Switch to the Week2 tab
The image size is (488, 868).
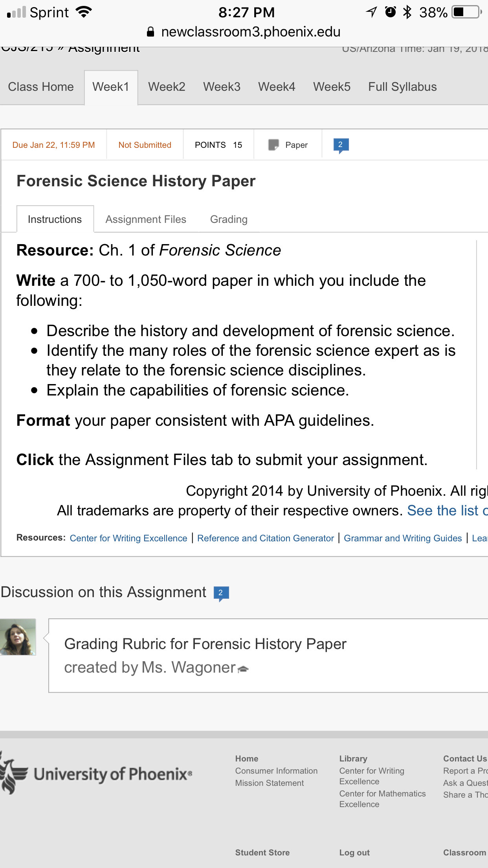[167, 87]
